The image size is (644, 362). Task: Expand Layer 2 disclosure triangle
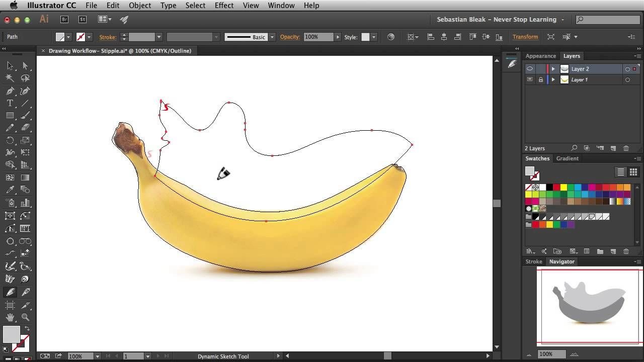point(553,69)
